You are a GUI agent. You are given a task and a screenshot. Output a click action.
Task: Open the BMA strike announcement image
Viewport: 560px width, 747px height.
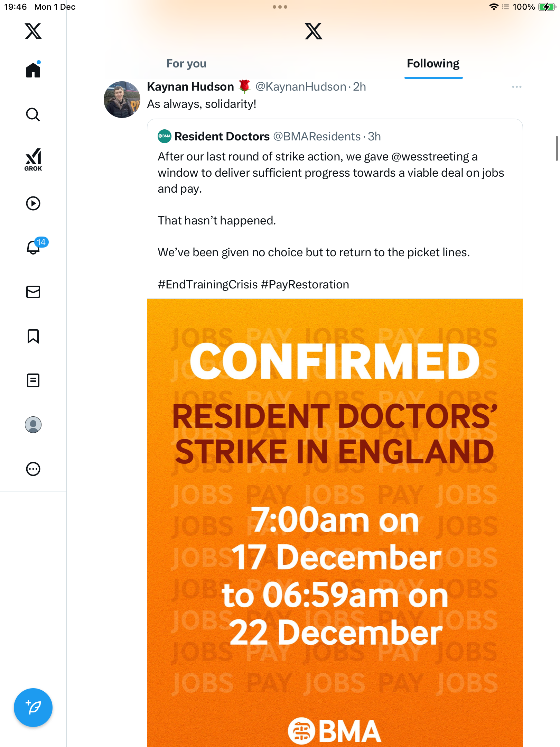tap(335, 519)
